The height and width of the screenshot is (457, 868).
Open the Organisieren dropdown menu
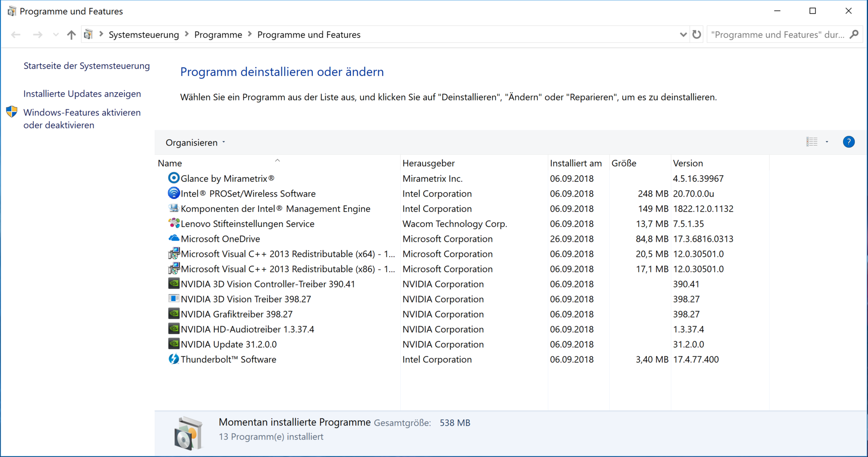(x=195, y=143)
